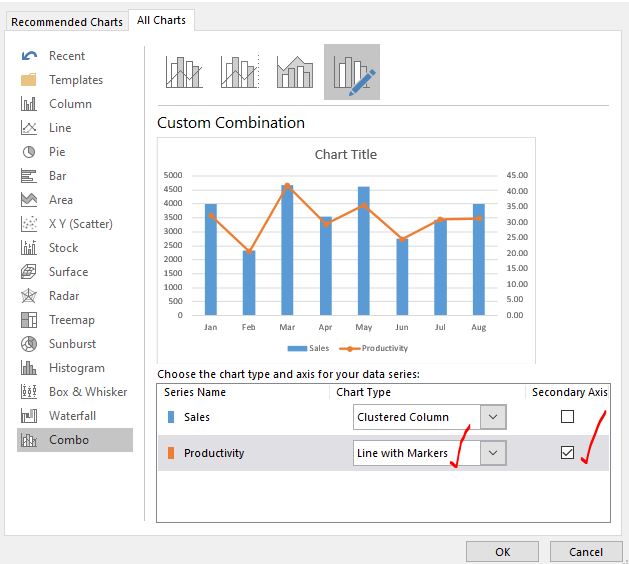
Task: Click the Secondary Axis column header
Action: 570,392
